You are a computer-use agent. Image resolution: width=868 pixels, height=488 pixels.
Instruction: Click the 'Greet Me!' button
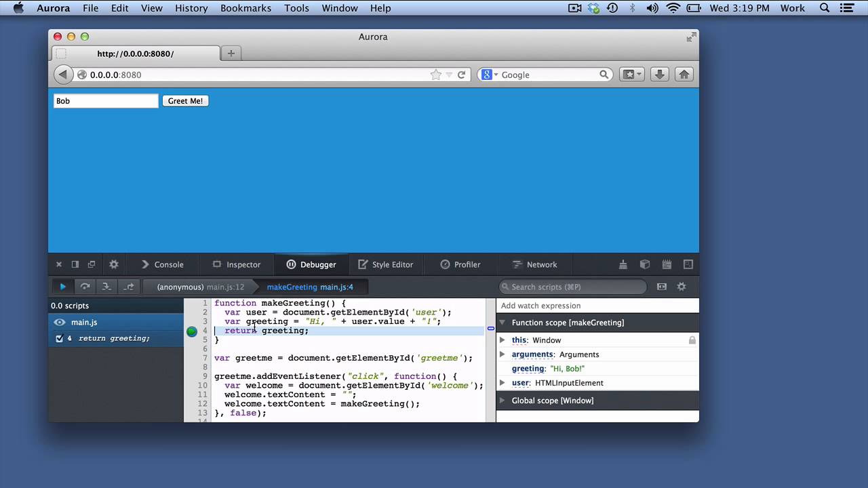point(185,101)
